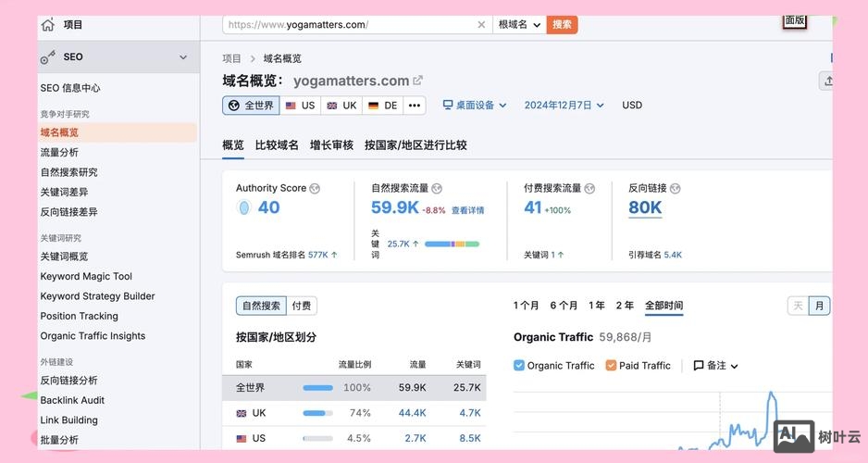Switch to the 增长审核 tab
868x463 pixels.
click(x=331, y=145)
